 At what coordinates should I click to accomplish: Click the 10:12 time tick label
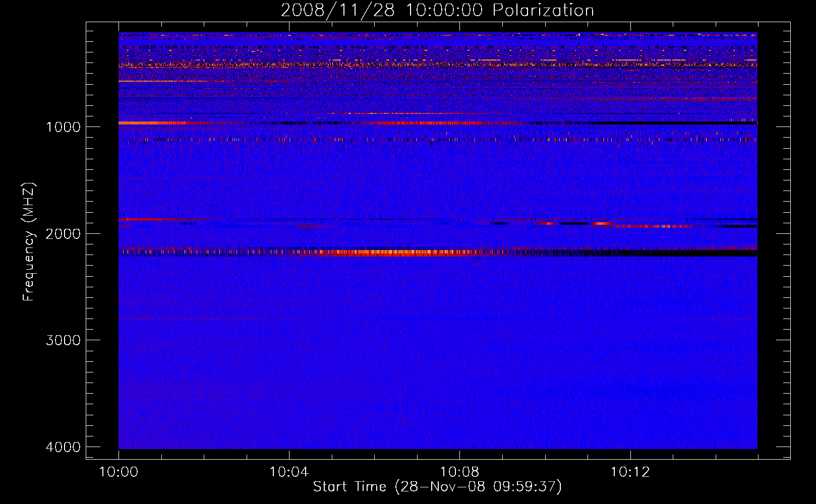(x=630, y=472)
